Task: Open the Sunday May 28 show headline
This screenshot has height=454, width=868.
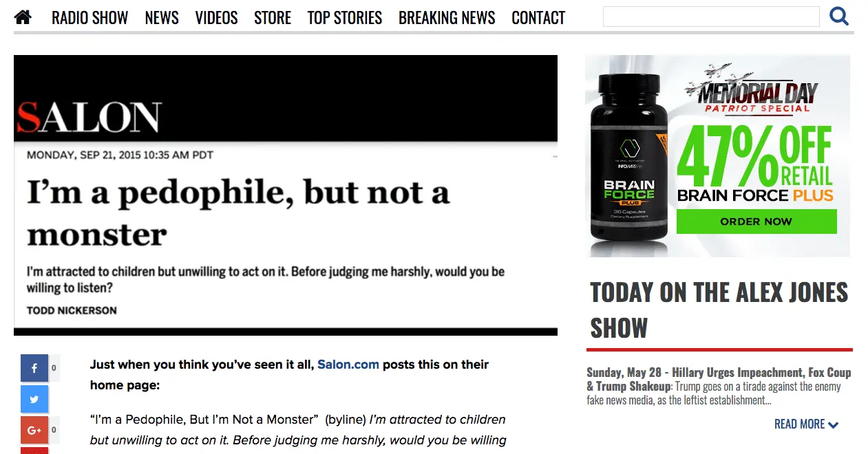Action: click(x=719, y=379)
